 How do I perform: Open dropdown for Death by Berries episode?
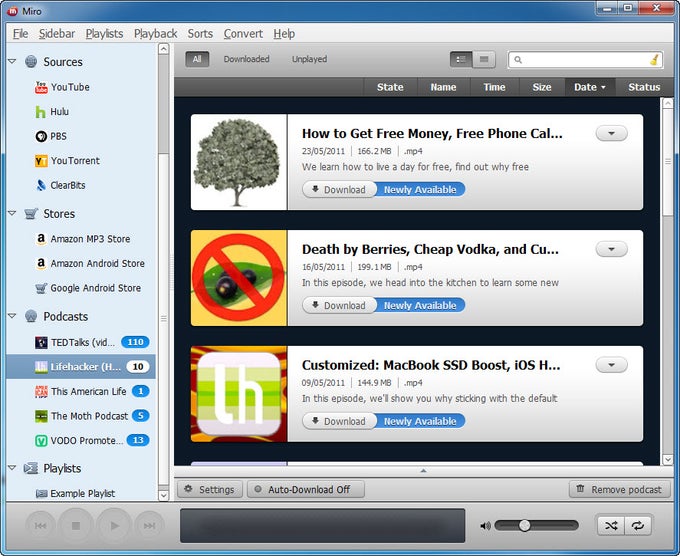[611, 249]
